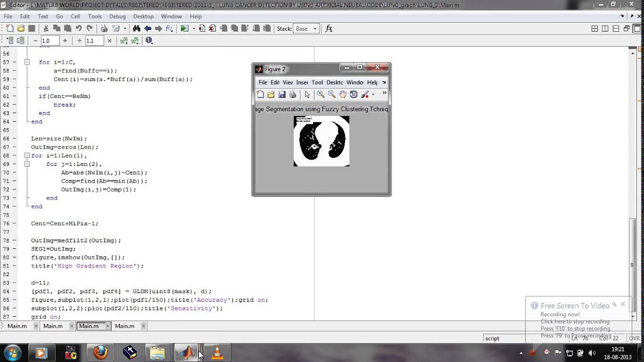
Task: Collapse the inner for loop at line 69
Action: [x=28, y=164]
